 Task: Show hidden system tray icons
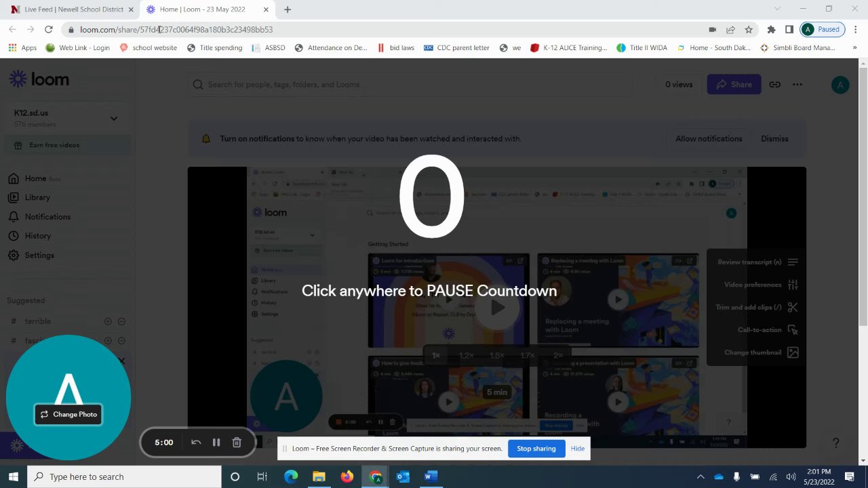[701, 476]
